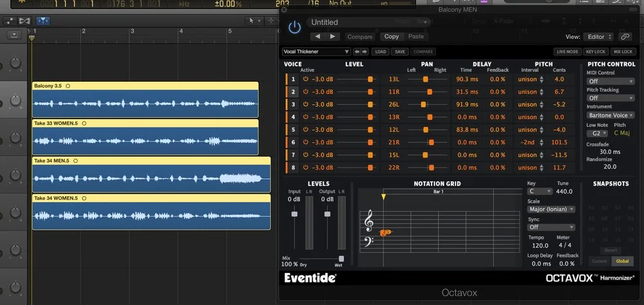Open the Pitch Tracking dropdown

(x=611, y=98)
